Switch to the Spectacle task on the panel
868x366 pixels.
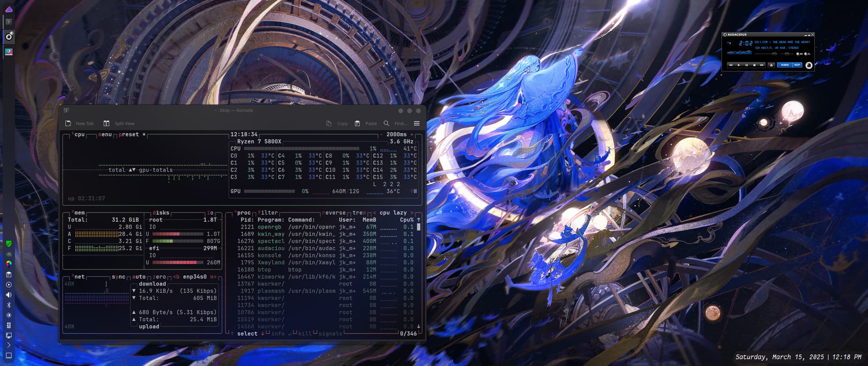tap(9, 52)
